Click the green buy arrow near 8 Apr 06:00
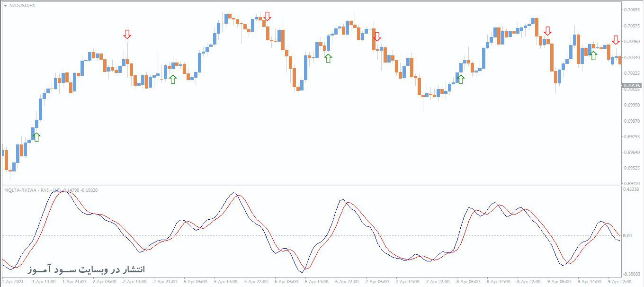The width and height of the screenshot is (644, 287). point(461,79)
